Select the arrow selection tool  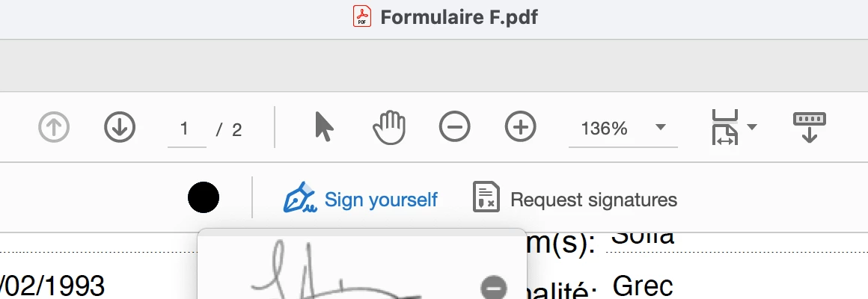tap(324, 127)
